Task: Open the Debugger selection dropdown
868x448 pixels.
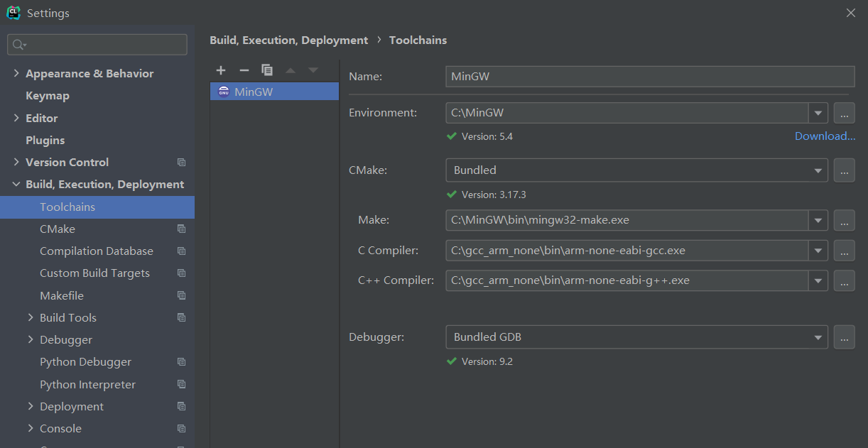Action: (818, 337)
